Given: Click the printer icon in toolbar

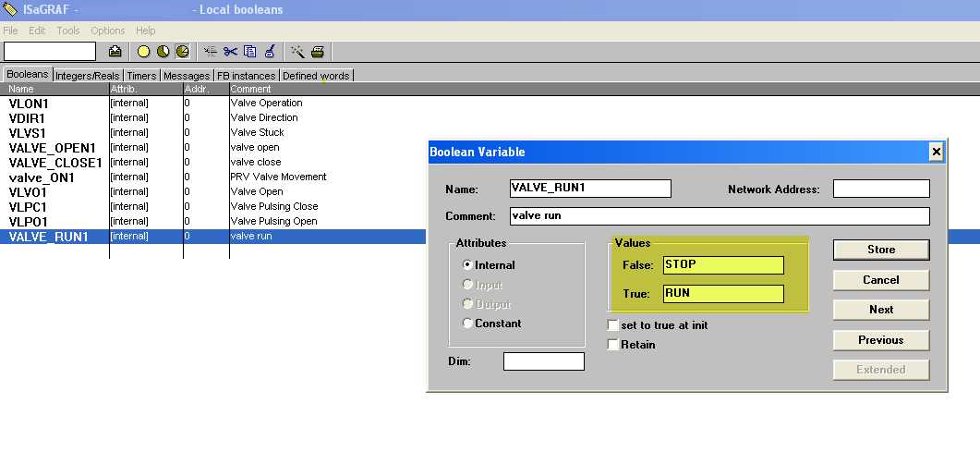Looking at the screenshot, I should tap(318, 51).
